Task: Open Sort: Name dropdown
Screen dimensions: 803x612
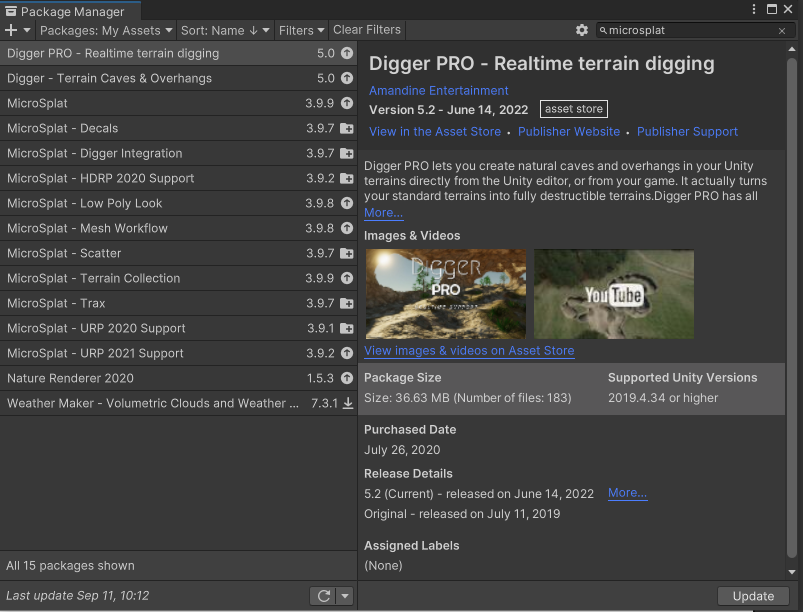Action: point(225,30)
